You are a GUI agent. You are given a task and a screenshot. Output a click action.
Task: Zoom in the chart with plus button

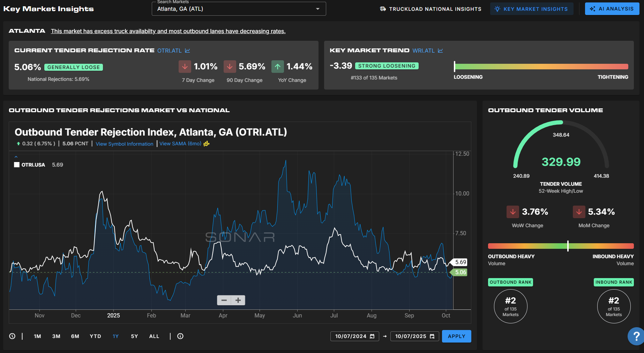(x=238, y=300)
